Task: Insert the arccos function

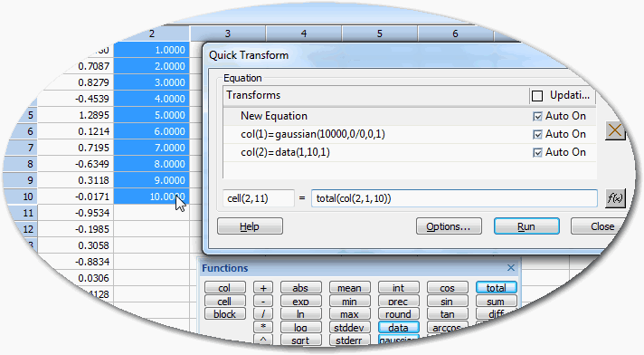Action: click(x=447, y=327)
